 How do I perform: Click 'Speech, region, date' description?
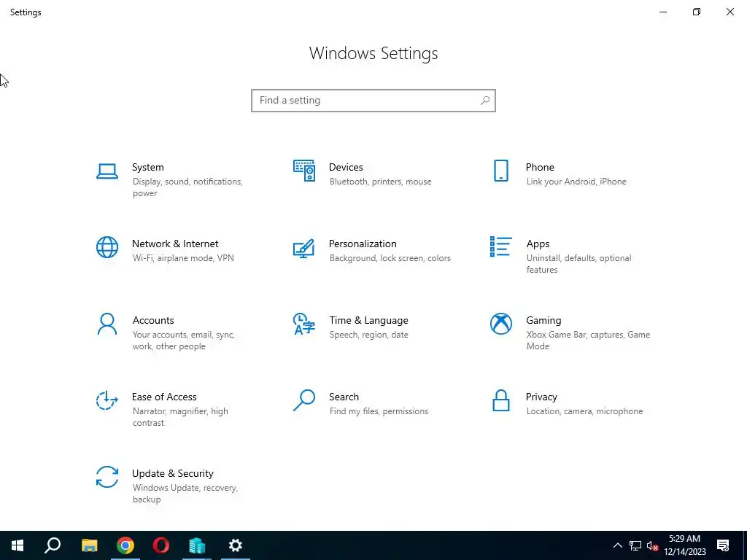[368, 335]
